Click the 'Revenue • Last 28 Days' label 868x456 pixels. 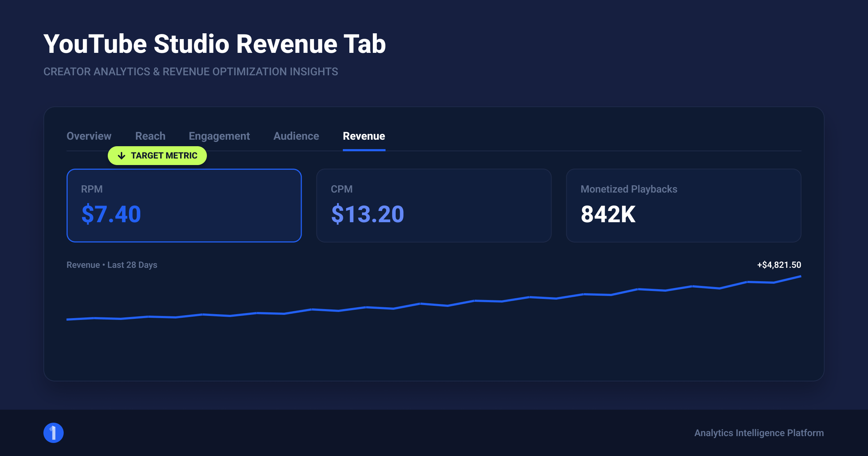[x=112, y=265]
